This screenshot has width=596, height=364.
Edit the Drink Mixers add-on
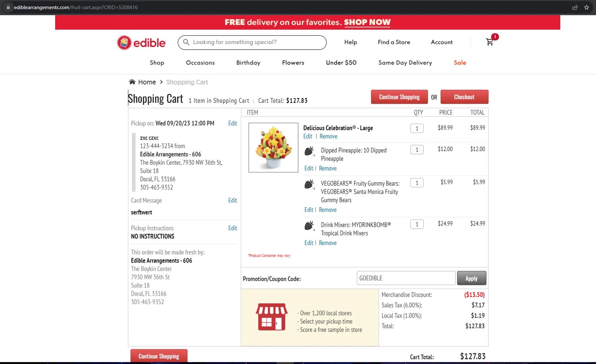pyautogui.click(x=309, y=243)
